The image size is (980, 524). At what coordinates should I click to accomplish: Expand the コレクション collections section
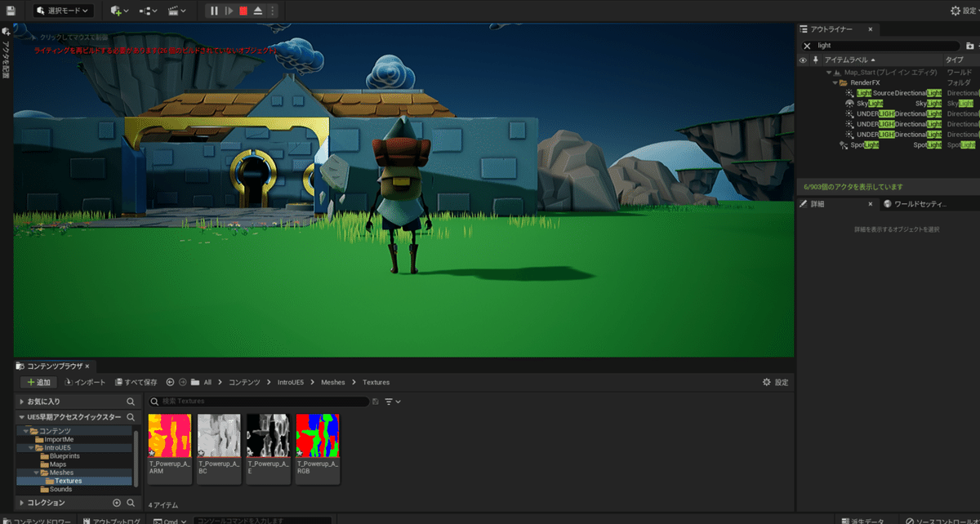(x=22, y=503)
